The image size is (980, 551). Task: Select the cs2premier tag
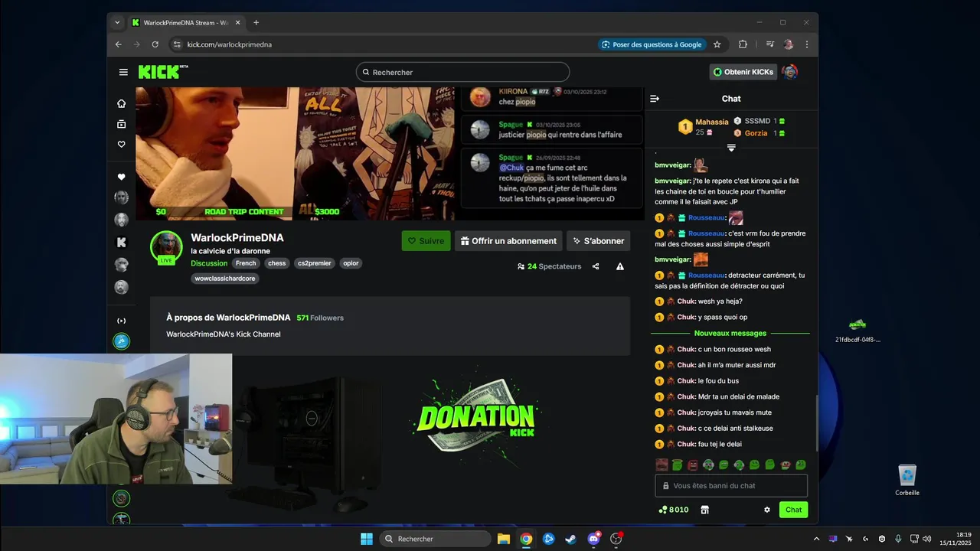coord(315,263)
